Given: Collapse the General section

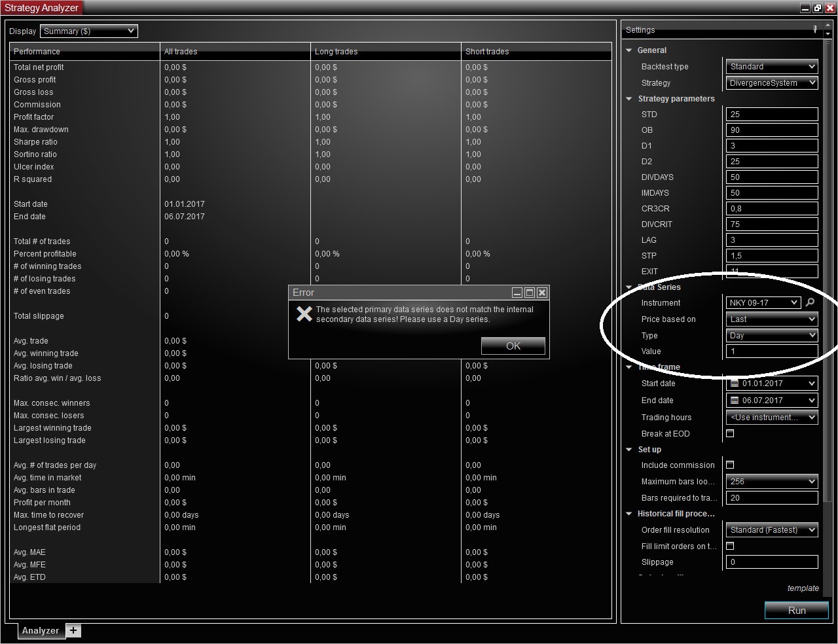Looking at the screenshot, I should coord(629,50).
